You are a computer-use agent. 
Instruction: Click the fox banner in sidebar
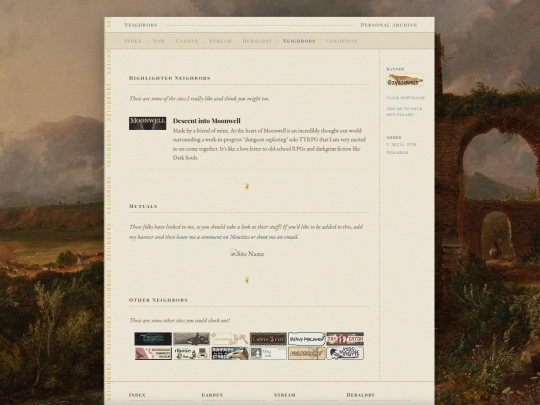[405, 80]
